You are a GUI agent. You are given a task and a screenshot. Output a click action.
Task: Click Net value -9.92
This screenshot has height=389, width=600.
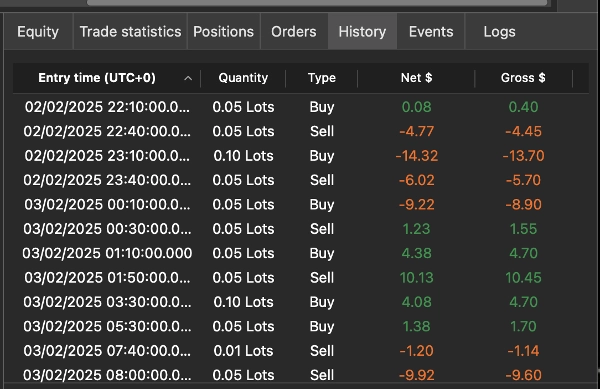(x=416, y=375)
